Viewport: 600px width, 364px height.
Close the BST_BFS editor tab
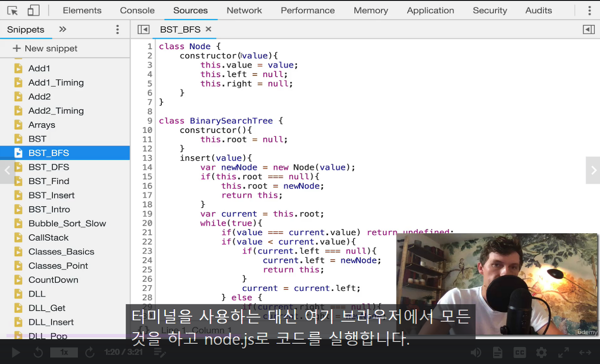point(209,29)
